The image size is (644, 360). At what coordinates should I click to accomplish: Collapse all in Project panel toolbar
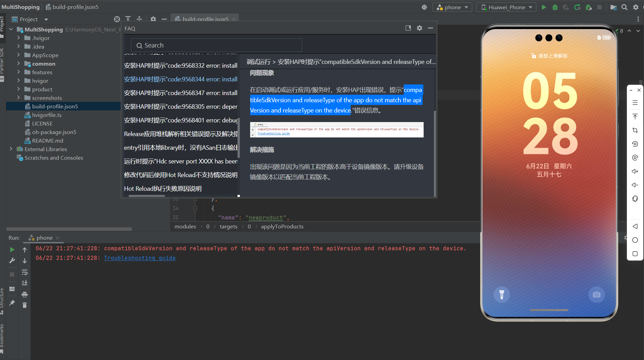pyautogui.click(x=139, y=19)
